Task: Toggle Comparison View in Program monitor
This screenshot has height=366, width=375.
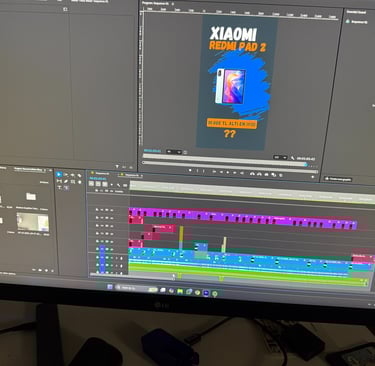Action: 273,175
